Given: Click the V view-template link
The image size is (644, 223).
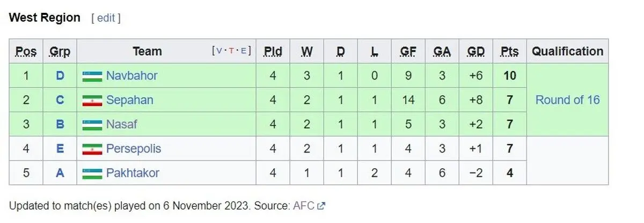Looking at the screenshot, I should (219, 51).
